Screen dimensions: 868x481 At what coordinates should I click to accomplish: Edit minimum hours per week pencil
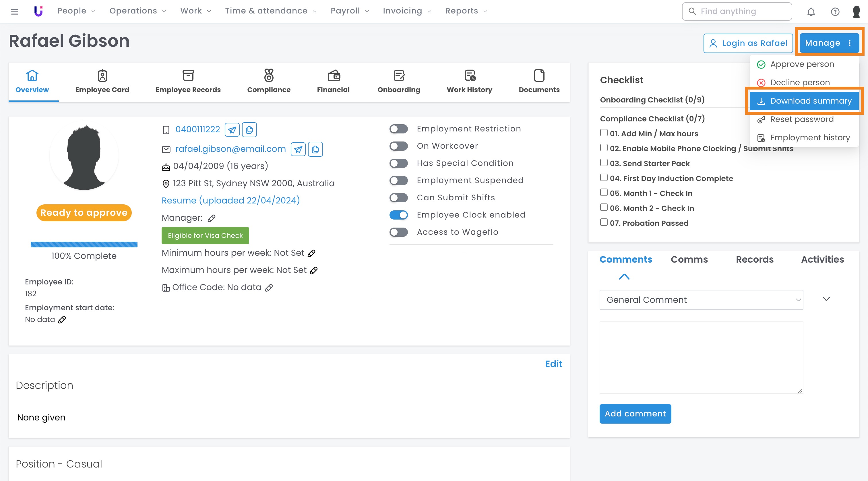point(311,253)
